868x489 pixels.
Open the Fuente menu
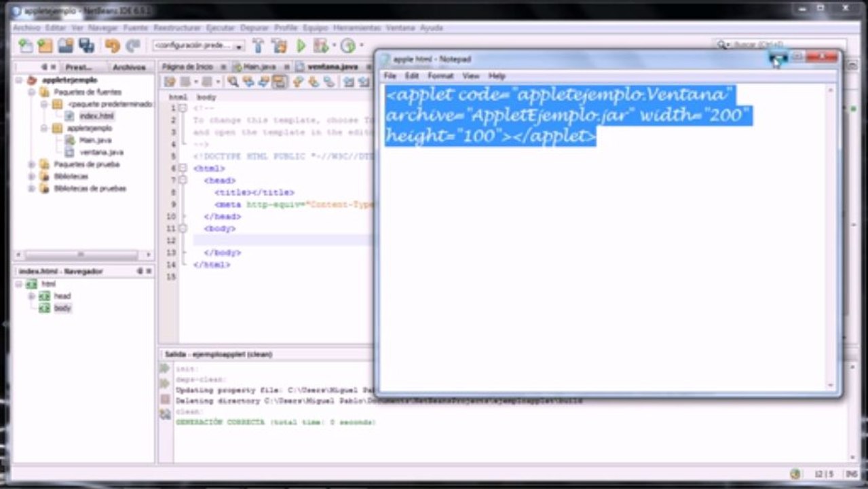pos(136,28)
